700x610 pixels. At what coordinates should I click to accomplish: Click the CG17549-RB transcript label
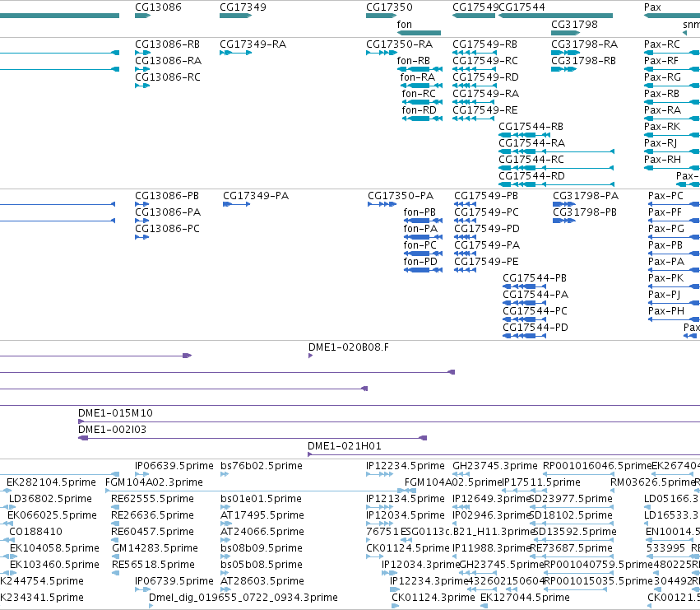coord(484,44)
